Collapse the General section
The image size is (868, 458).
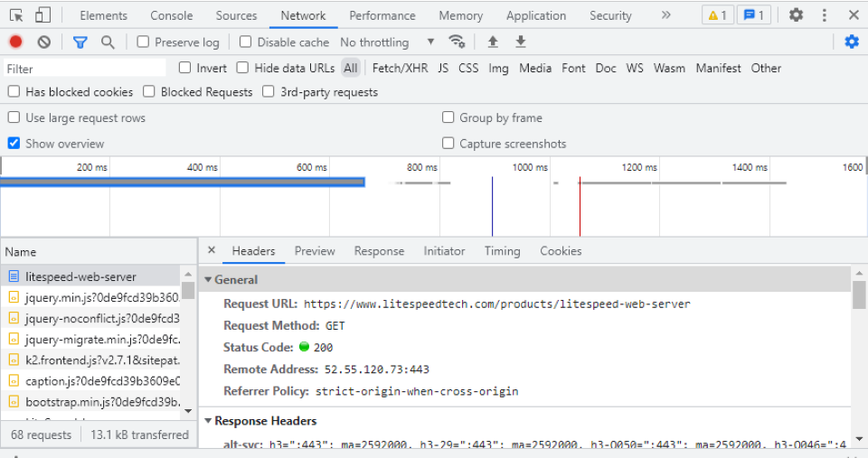(209, 280)
